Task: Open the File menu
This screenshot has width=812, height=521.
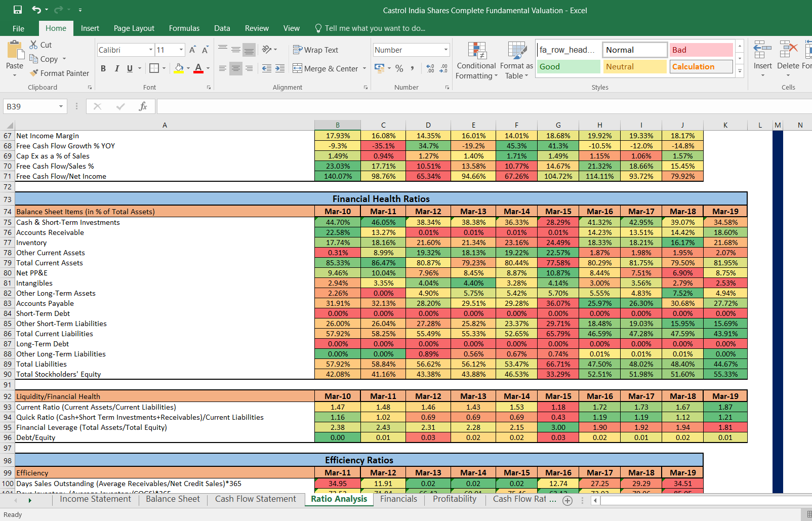Action: click(19, 28)
